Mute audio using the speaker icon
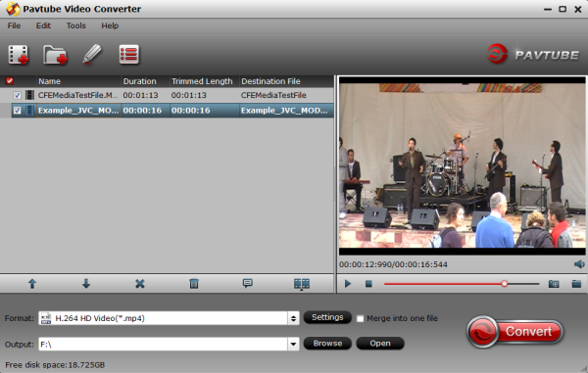 pyautogui.click(x=579, y=264)
